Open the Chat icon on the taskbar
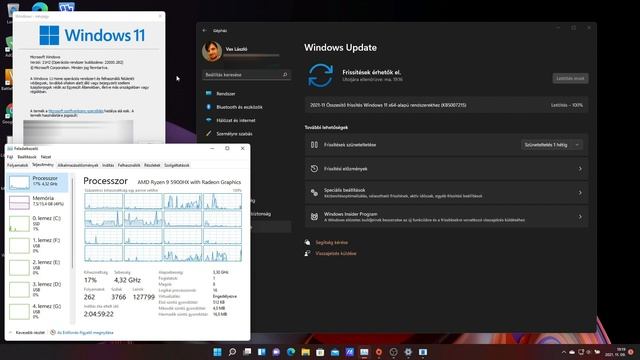 point(276,352)
